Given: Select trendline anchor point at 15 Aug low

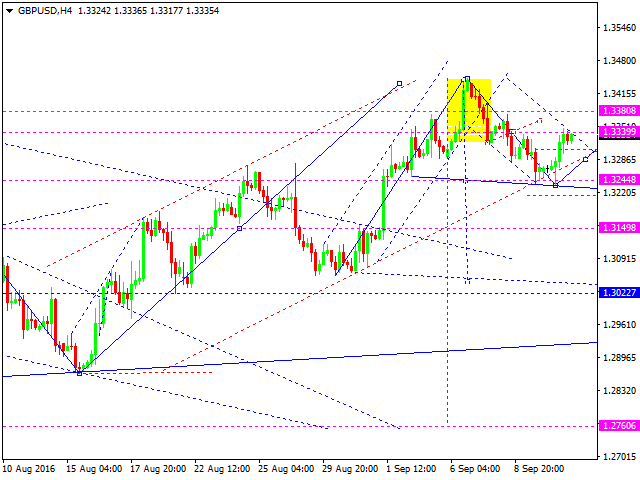Looking at the screenshot, I should click(x=79, y=373).
